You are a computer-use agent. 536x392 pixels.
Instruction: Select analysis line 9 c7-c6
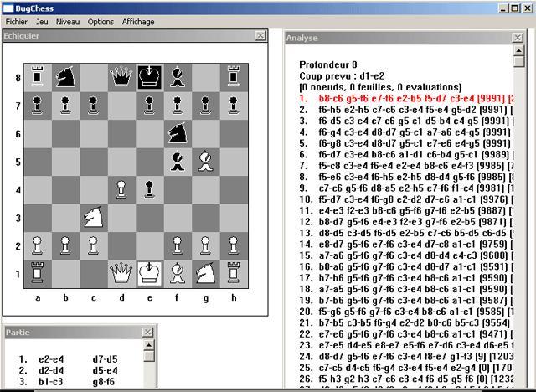[x=406, y=188]
